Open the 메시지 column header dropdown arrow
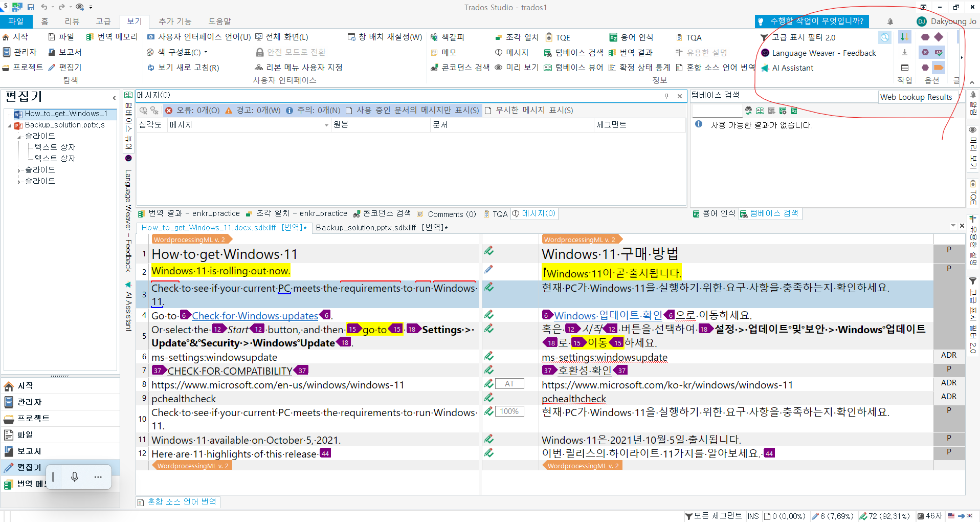 (326, 125)
